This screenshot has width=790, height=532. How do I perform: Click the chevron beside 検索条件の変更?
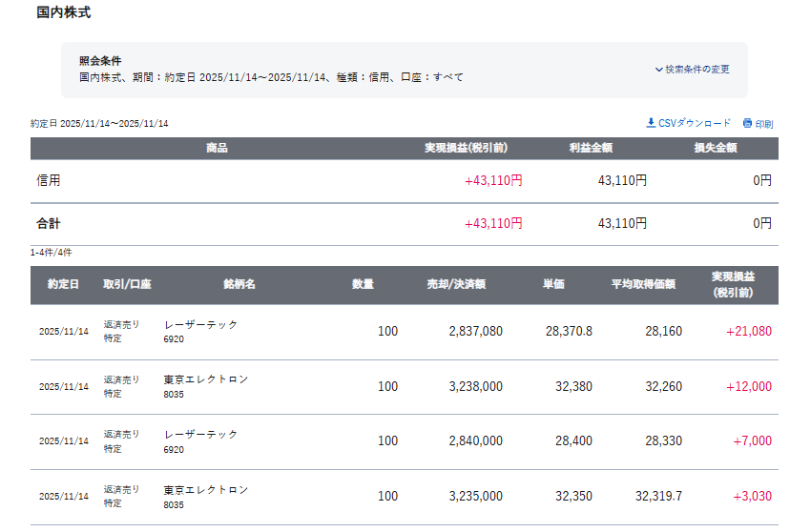(658, 70)
